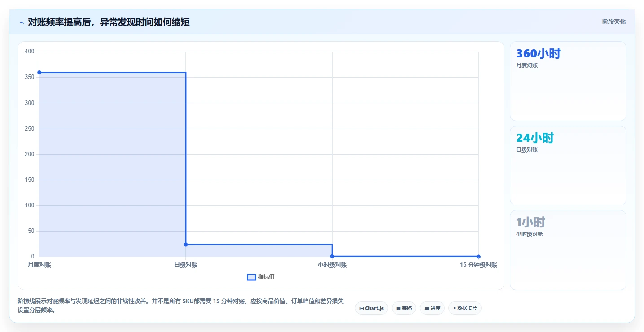Select the Chart.js tag
Image resolution: width=644 pixels, height=332 pixels.
[372, 308]
